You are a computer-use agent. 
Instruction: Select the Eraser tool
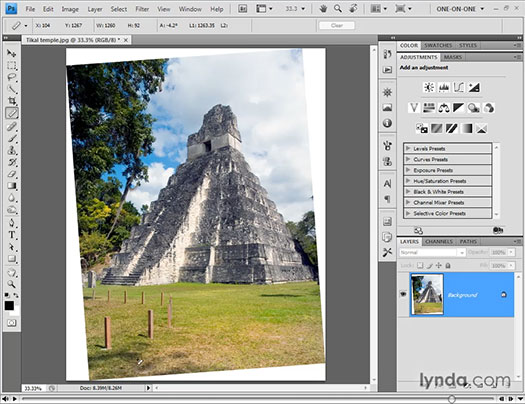tap(12, 174)
